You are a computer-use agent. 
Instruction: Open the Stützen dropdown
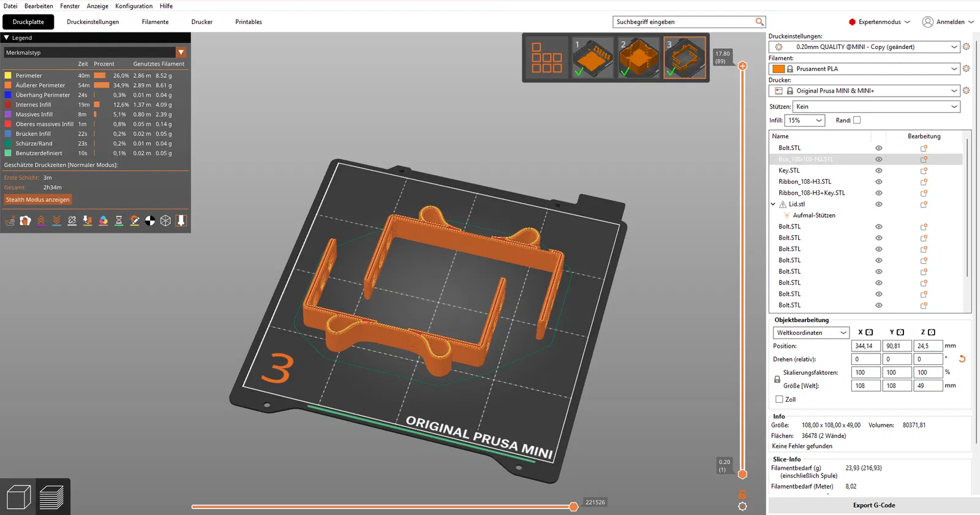876,107
